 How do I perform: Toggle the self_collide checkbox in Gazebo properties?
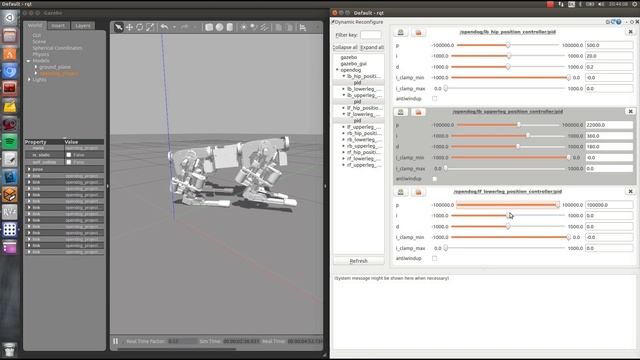click(69, 162)
